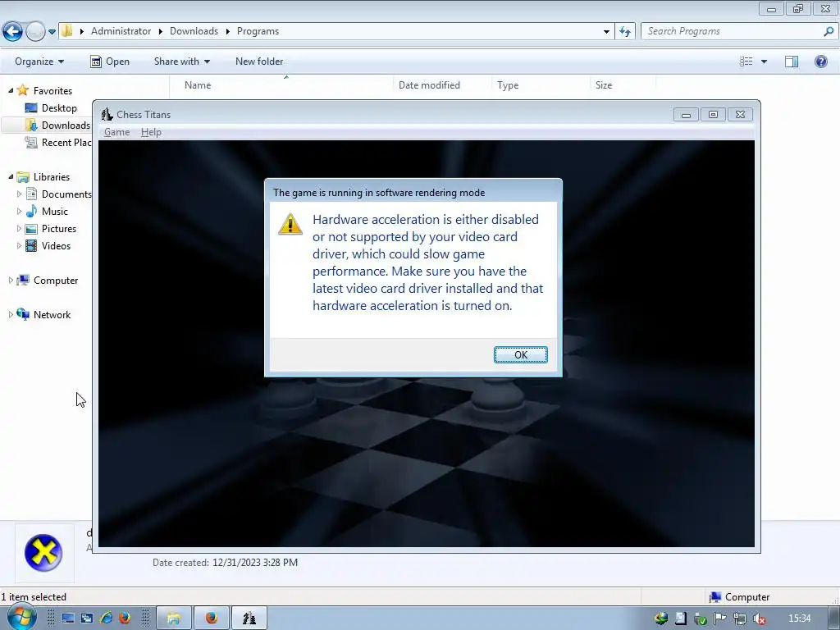The width and height of the screenshot is (840, 630).
Task: Collapse the Libraries tree section
Action: [x=11, y=176]
